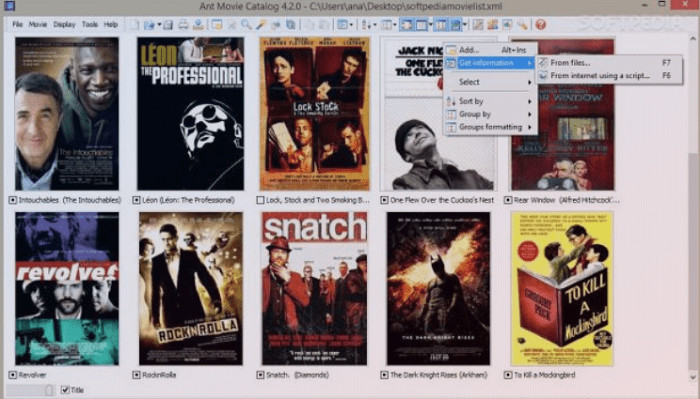Click the highlighted window layout toolbar icon
Image resolution: width=700 pixels, height=399 pixels.
[x=421, y=25]
